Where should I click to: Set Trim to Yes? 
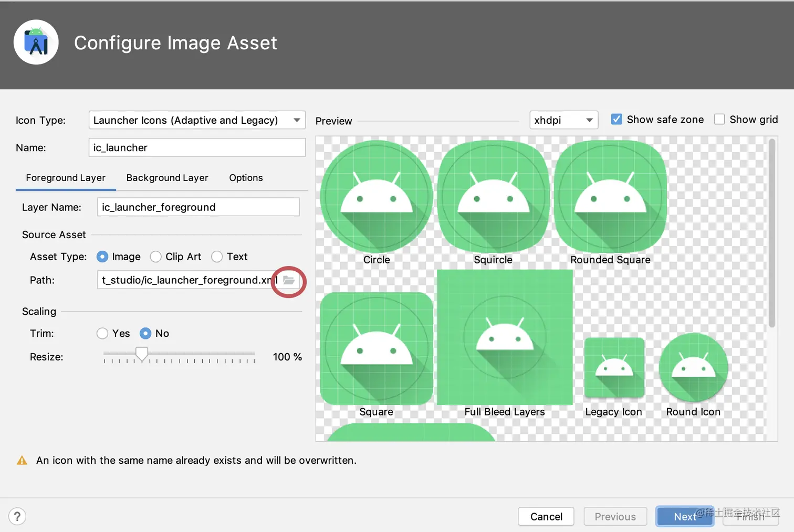tap(102, 334)
